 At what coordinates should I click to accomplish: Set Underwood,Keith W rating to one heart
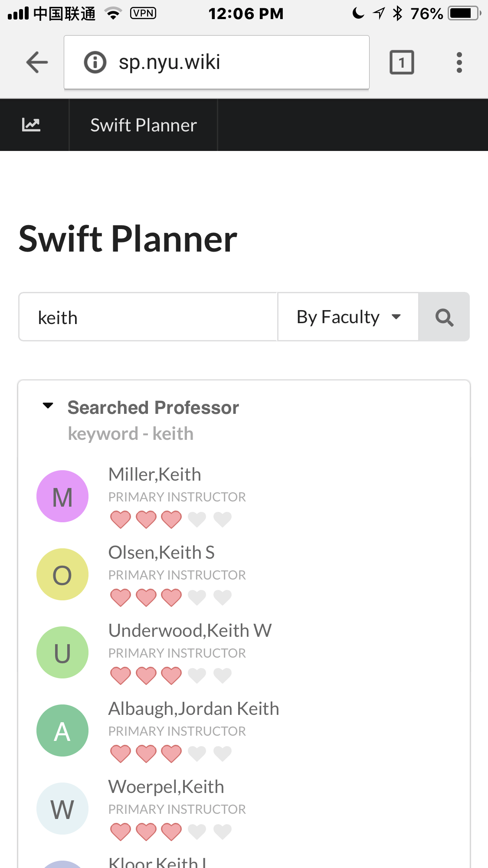pyautogui.click(x=121, y=675)
